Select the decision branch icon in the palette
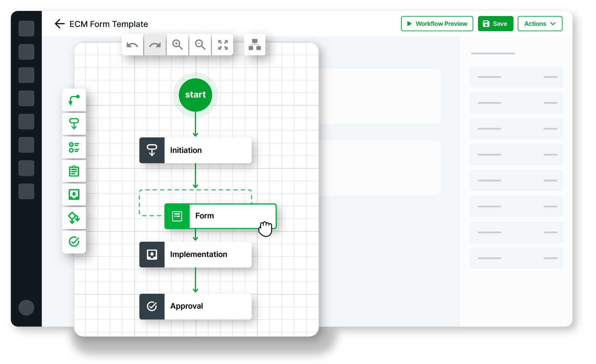The image size is (596, 364). pyautogui.click(x=74, y=218)
